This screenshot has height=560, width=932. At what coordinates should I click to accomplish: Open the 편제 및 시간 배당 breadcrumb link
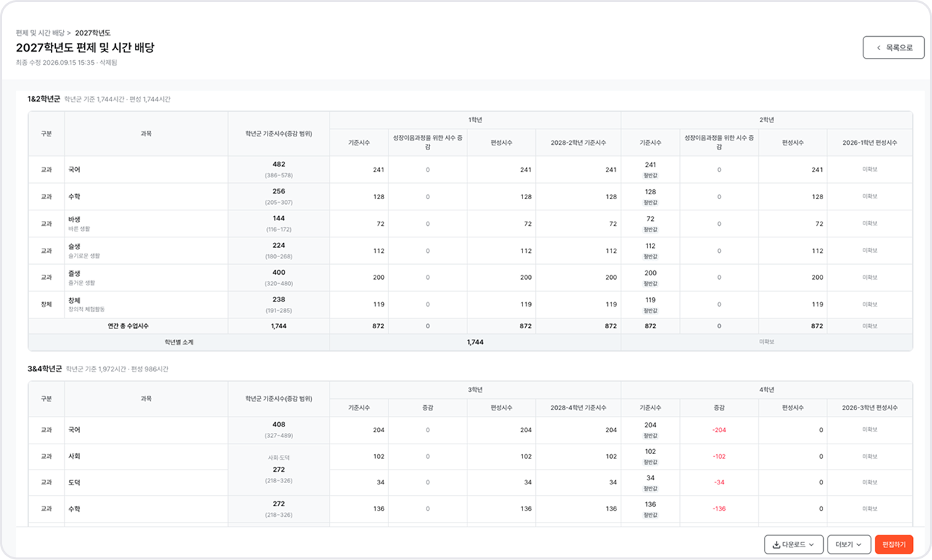40,33
